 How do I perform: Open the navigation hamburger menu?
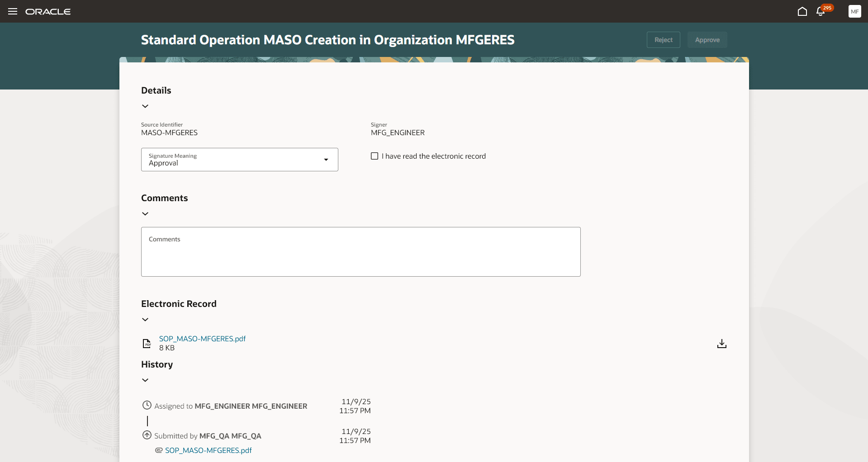coord(12,11)
